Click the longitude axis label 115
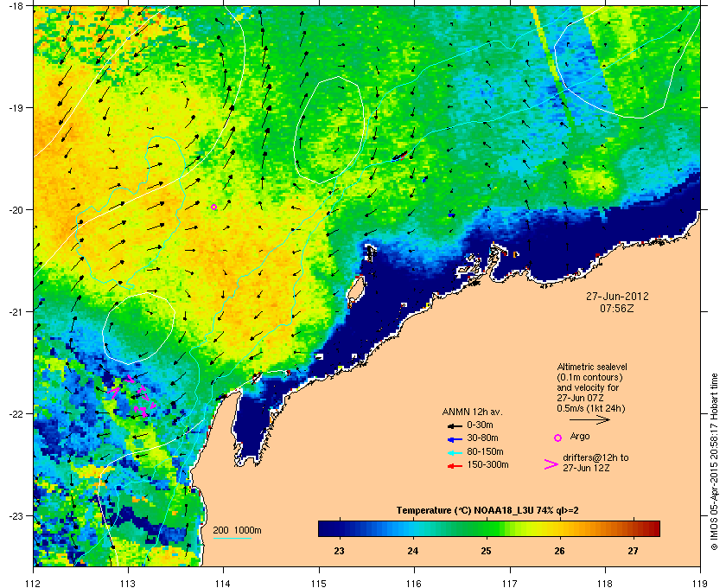This screenshot has height=588, width=726. [319, 583]
